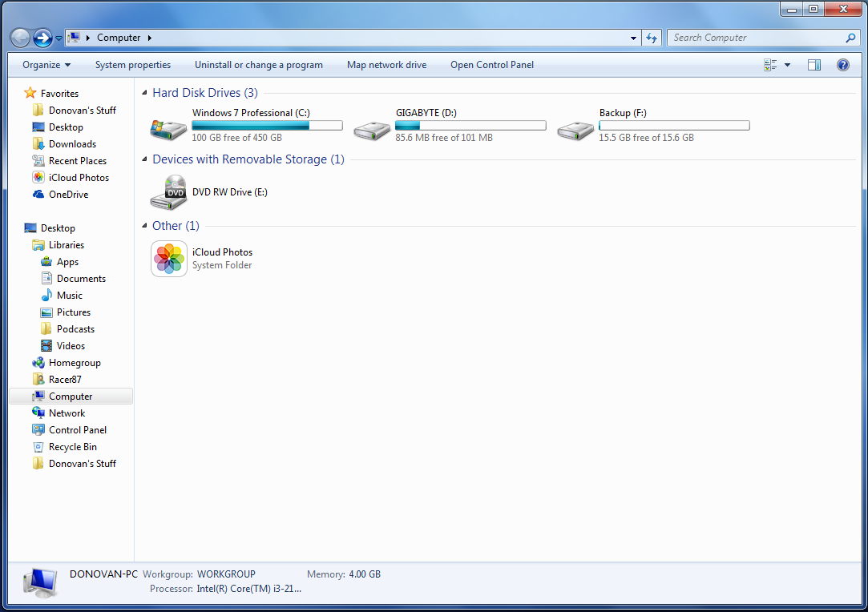Click the computer icon in address bar

click(74, 37)
